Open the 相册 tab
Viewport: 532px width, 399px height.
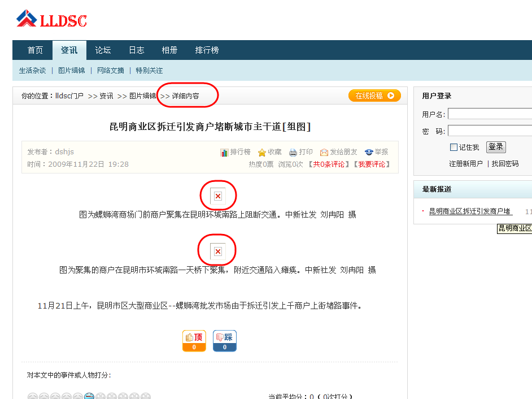pos(169,50)
